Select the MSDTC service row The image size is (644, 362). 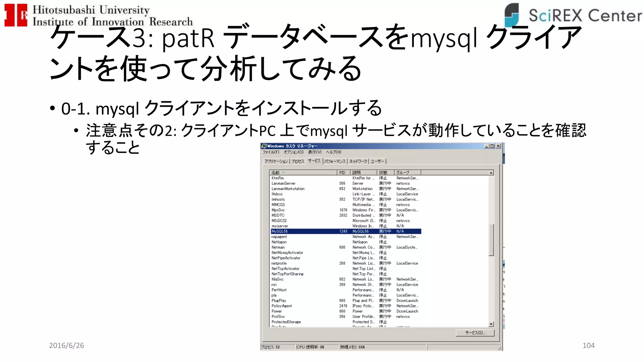pyautogui.click(x=346, y=216)
